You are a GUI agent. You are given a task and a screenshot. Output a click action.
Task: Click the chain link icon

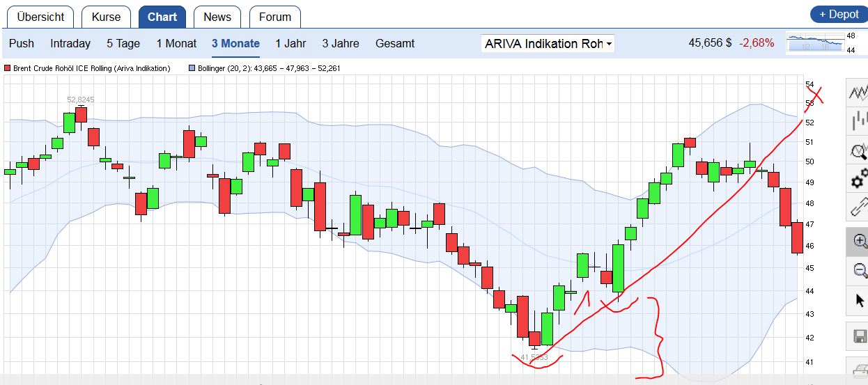pos(858,207)
